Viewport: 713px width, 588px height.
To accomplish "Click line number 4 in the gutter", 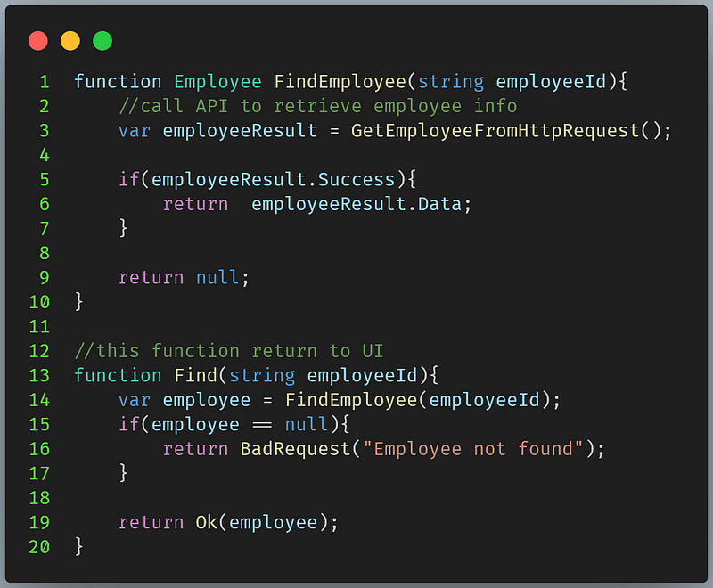I will [x=45, y=155].
